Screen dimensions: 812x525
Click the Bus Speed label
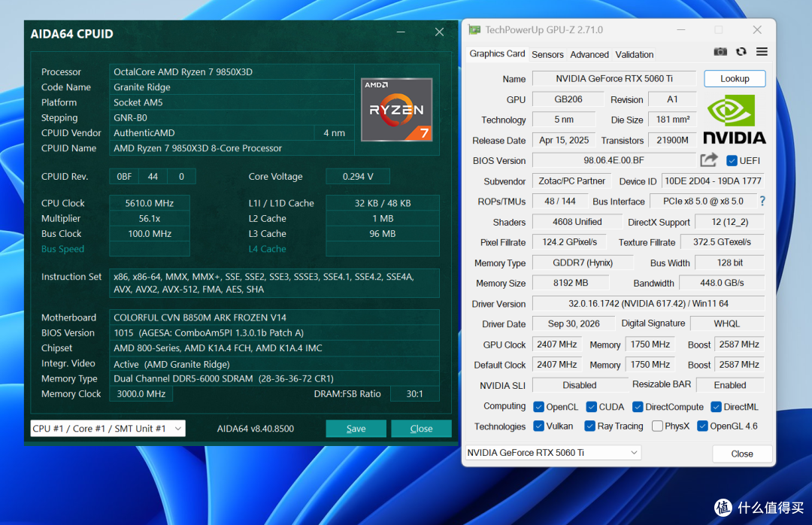[x=62, y=249]
